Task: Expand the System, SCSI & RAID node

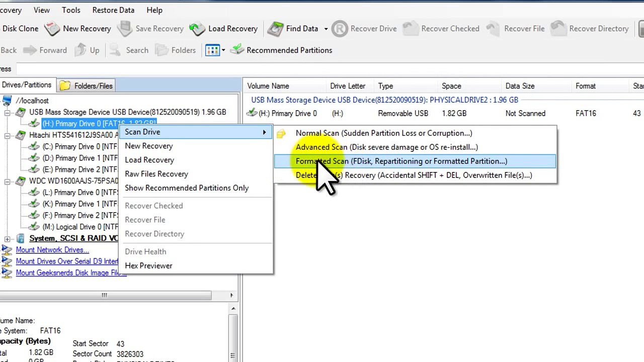Action: click(7, 239)
